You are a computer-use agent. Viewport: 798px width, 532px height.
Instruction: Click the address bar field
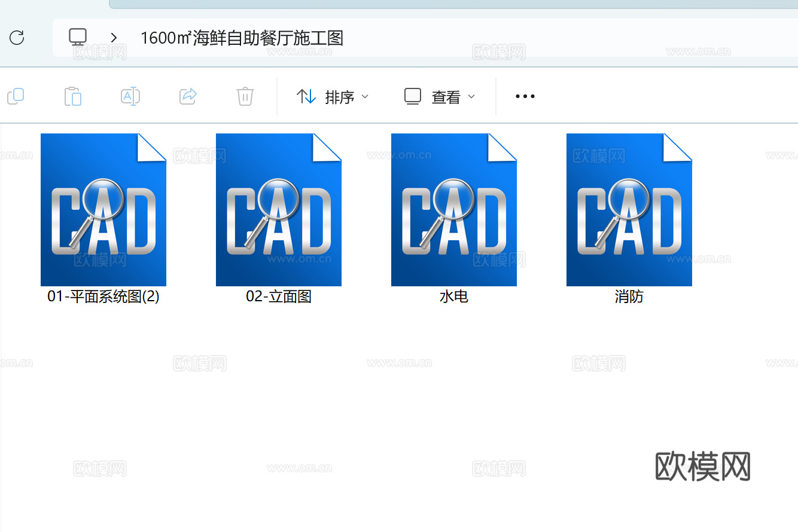(425, 38)
